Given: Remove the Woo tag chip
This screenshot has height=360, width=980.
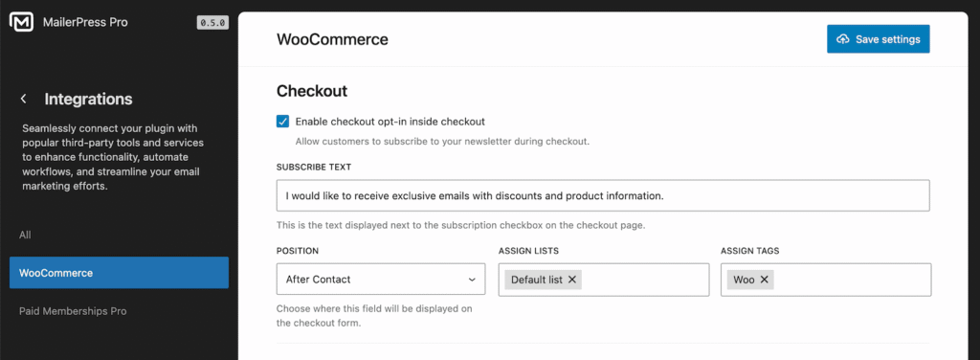Looking at the screenshot, I should pyautogui.click(x=764, y=280).
